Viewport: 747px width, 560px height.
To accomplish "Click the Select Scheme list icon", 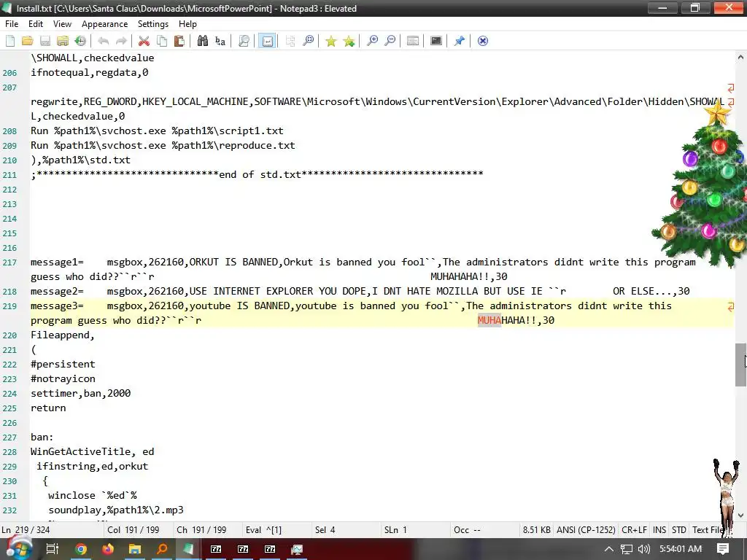I will coord(413,41).
